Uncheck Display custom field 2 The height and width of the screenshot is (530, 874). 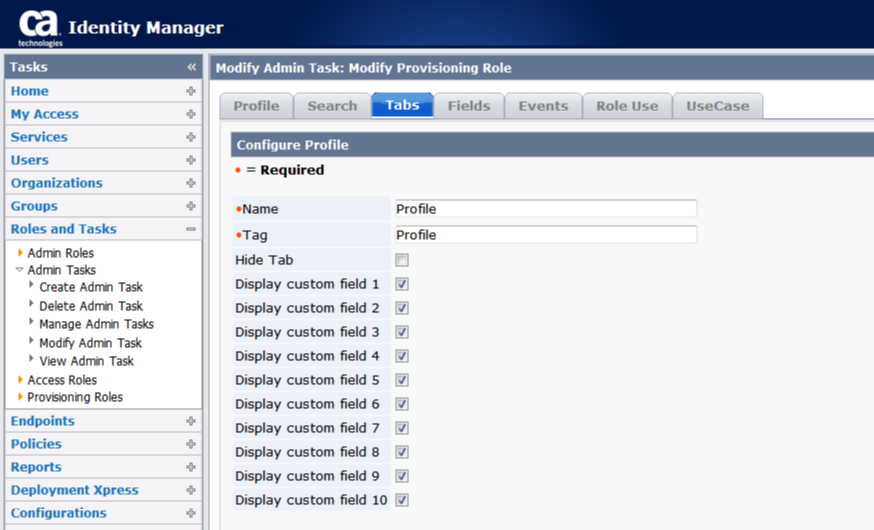[x=402, y=308]
